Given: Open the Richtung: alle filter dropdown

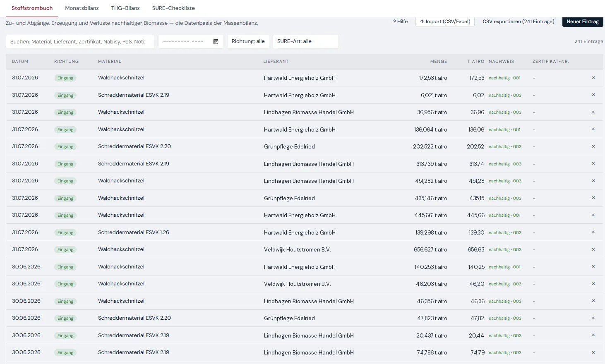Looking at the screenshot, I should (x=248, y=41).
